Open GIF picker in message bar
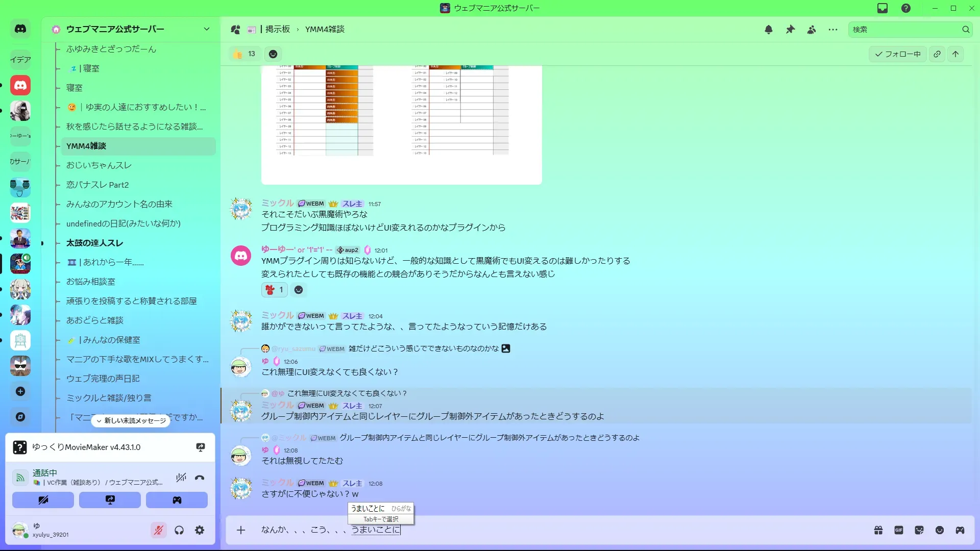 tap(899, 530)
